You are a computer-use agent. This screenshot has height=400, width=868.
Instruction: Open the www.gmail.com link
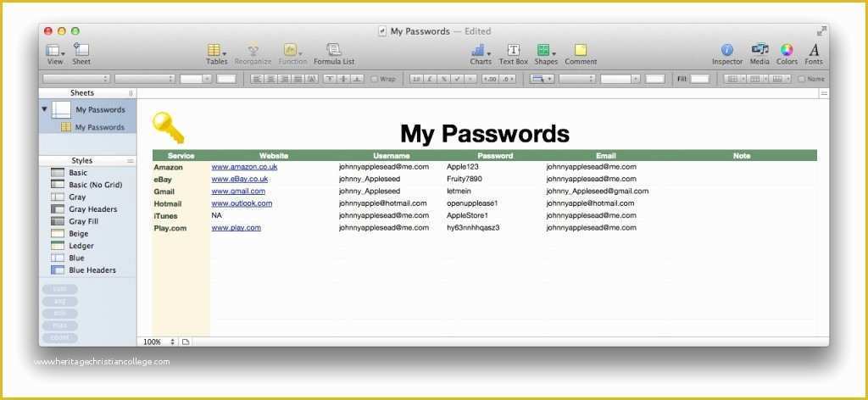tap(238, 191)
